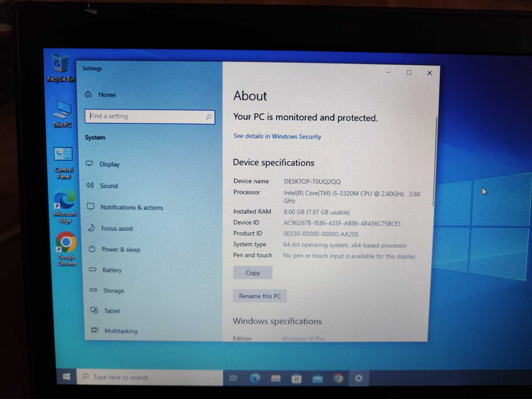Screen dimensions: 532x399
Task: Click the Notifications & actions icon
Action: 91,206
